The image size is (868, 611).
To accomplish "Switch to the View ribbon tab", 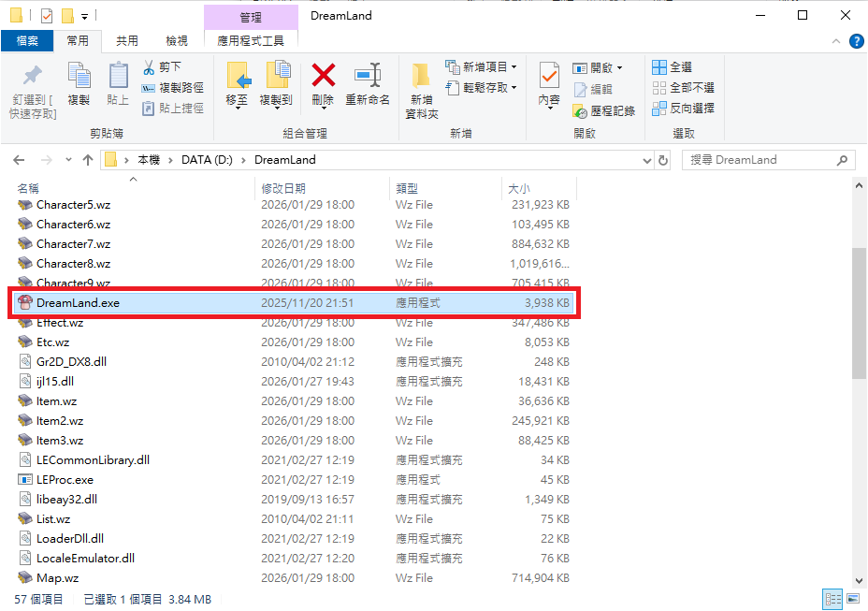I will coord(176,40).
